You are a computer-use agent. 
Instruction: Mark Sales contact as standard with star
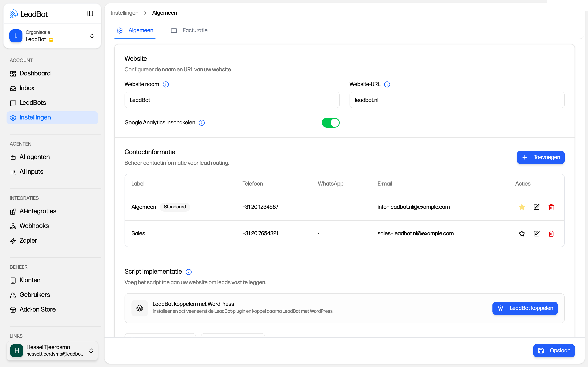tap(522, 233)
